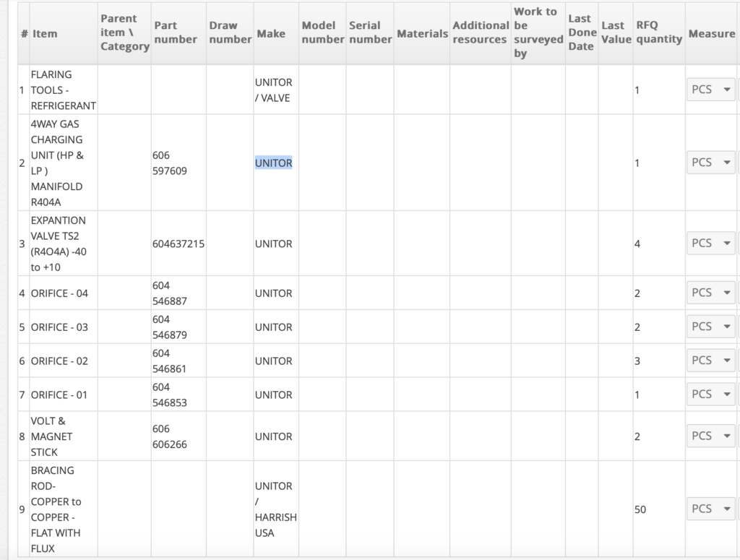Click the Item column header
This screenshot has width=740, height=560.
pos(45,33)
